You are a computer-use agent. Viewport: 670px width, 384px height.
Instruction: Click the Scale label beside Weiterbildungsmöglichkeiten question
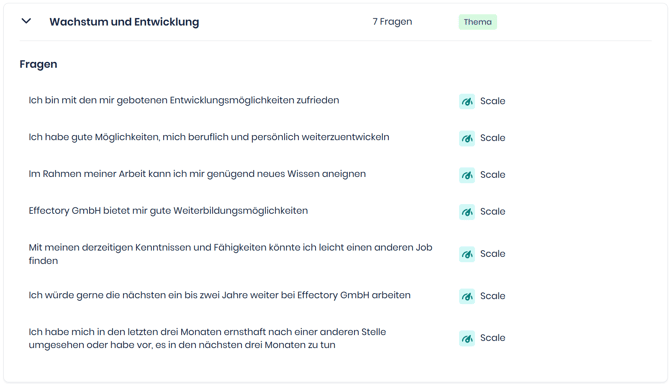[x=493, y=211]
